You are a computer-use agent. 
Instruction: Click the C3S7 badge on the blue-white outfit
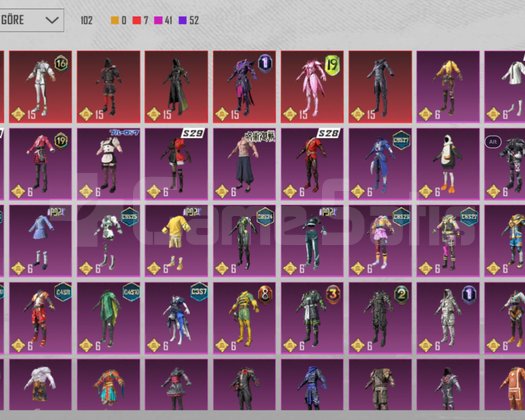tap(199, 292)
